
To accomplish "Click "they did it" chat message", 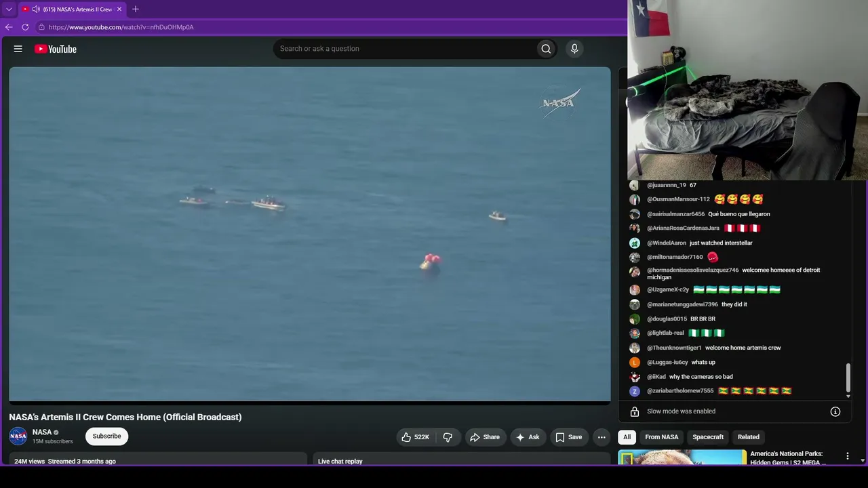I will [x=734, y=305].
